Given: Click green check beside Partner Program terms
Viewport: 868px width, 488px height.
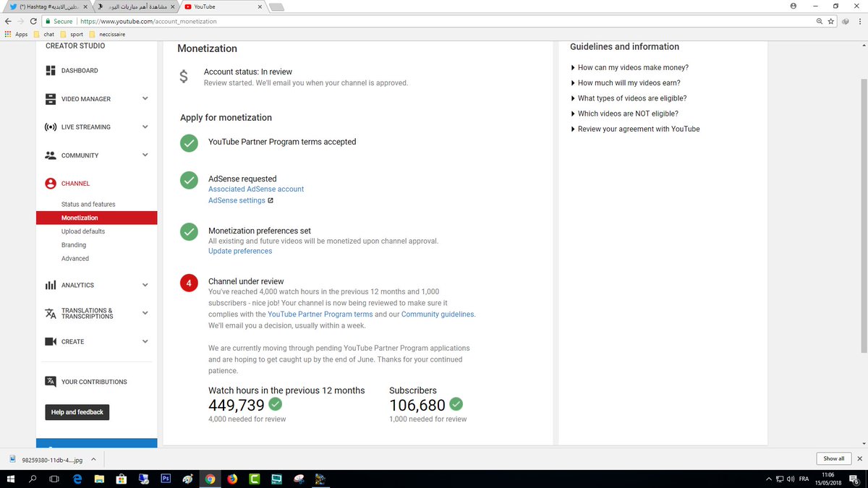Looking at the screenshot, I should coord(189,143).
